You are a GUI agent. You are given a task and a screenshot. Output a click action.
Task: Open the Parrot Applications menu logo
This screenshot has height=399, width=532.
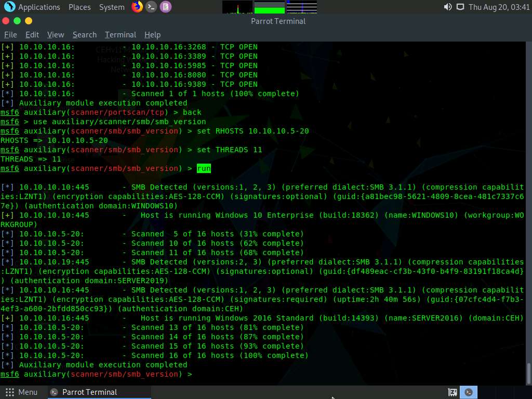pos(9,6)
